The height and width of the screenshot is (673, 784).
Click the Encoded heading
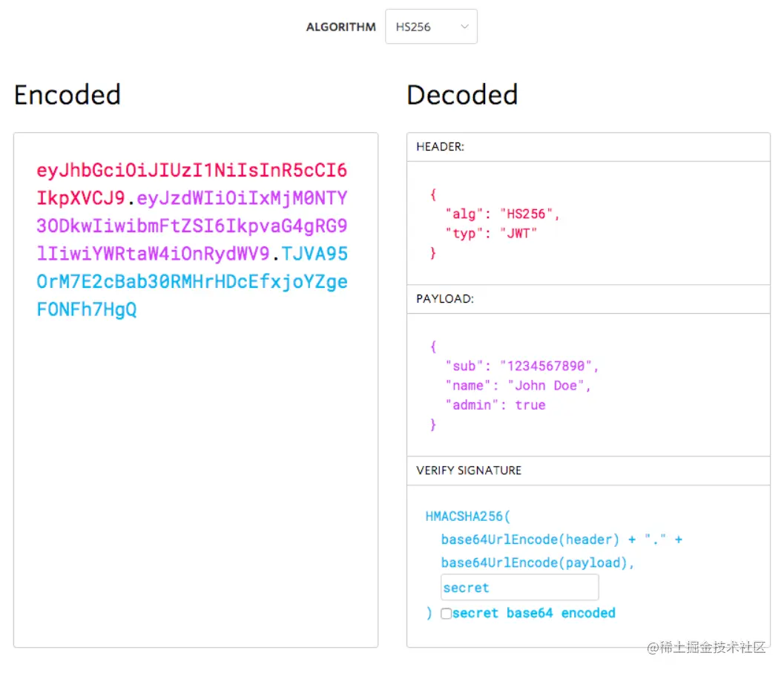click(x=67, y=95)
